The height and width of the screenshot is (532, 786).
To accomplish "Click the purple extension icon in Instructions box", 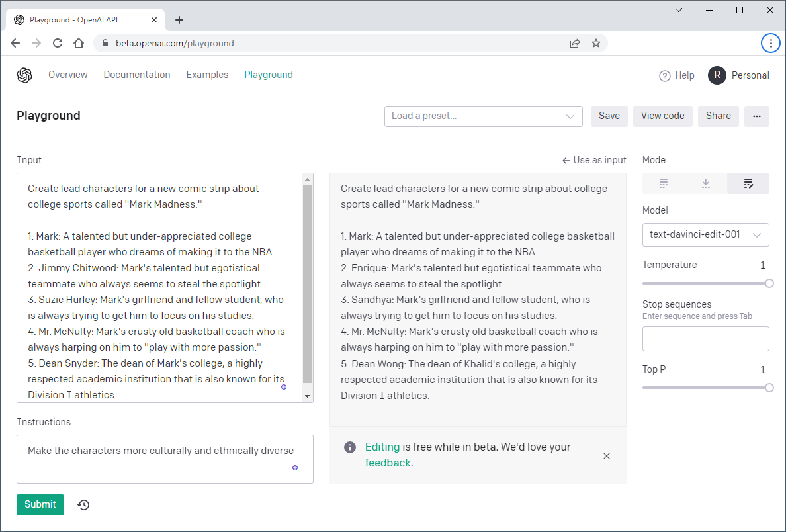I will tap(295, 468).
